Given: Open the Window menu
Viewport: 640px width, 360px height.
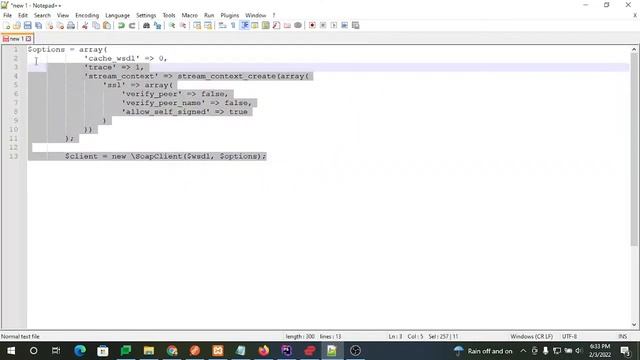Looking at the screenshot, I should (256, 15).
